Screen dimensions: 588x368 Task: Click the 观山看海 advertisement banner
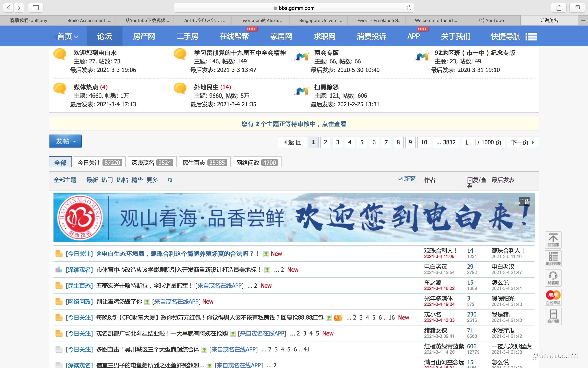click(294, 217)
